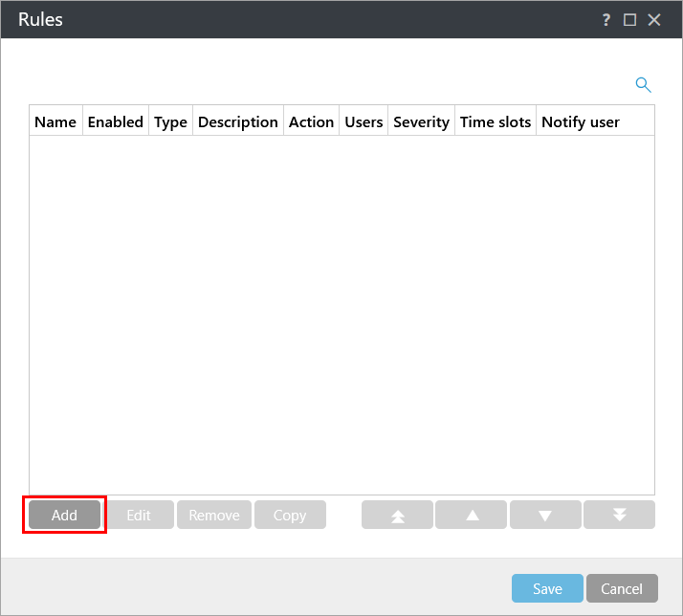Click the search magnifier icon

pyautogui.click(x=644, y=85)
